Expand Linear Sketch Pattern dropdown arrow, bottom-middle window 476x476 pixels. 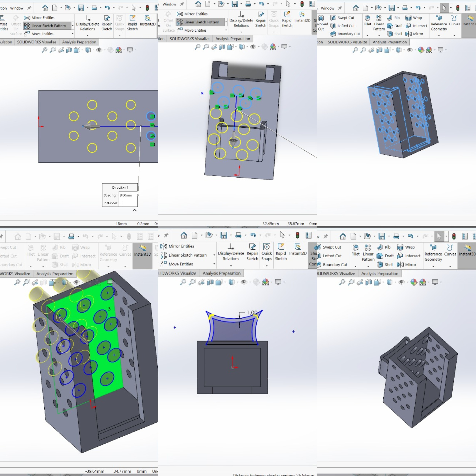pyautogui.click(x=214, y=255)
